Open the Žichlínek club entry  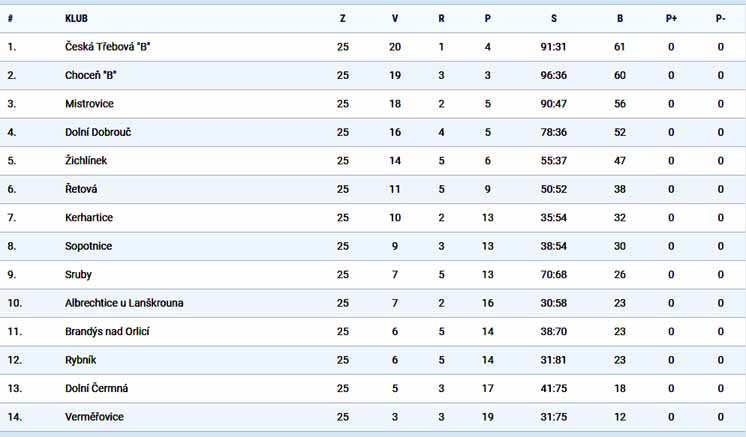click(86, 161)
